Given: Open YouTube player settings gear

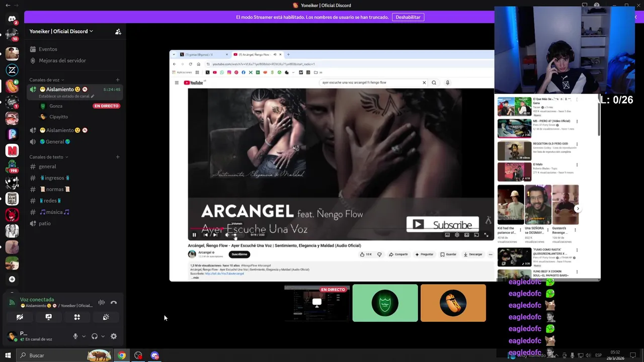Looking at the screenshot, I should point(457,235).
